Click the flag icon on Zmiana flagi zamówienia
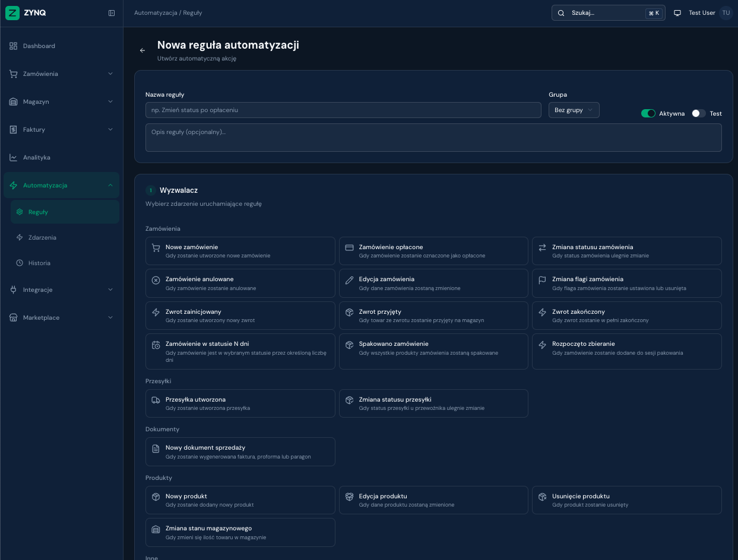This screenshot has width=738, height=560. coord(542,280)
